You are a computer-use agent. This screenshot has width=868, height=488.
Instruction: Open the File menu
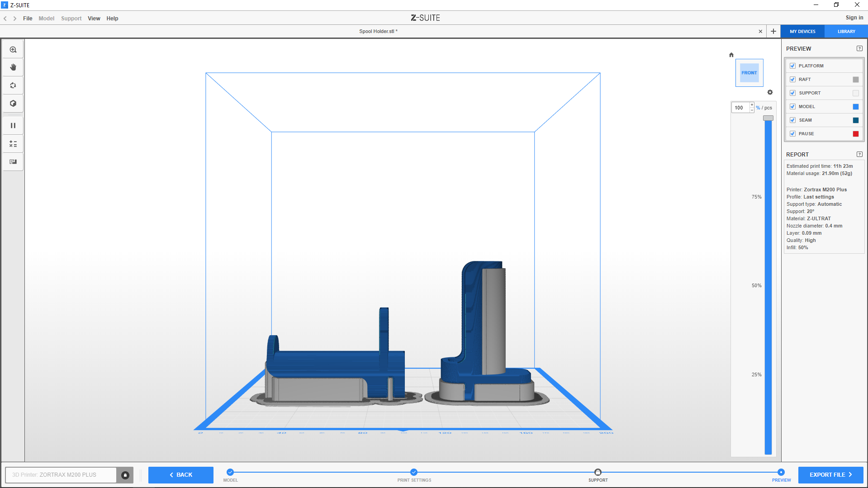pos(28,19)
